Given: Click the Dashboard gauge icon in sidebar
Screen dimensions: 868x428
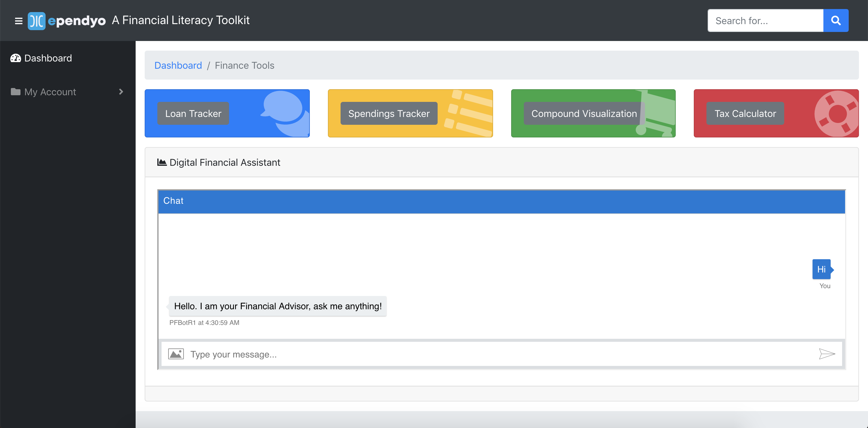Looking at the screenshot, I should click(x=15, y=58).
